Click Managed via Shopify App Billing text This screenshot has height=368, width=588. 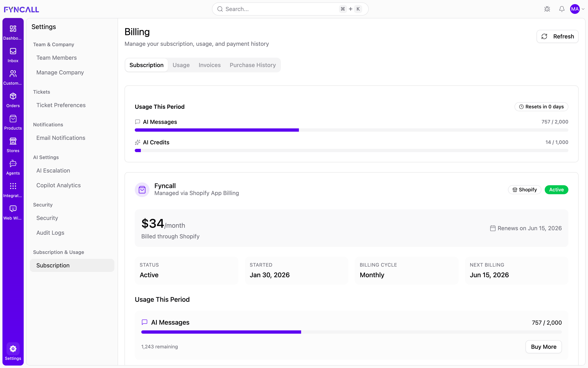pos(197,193)
